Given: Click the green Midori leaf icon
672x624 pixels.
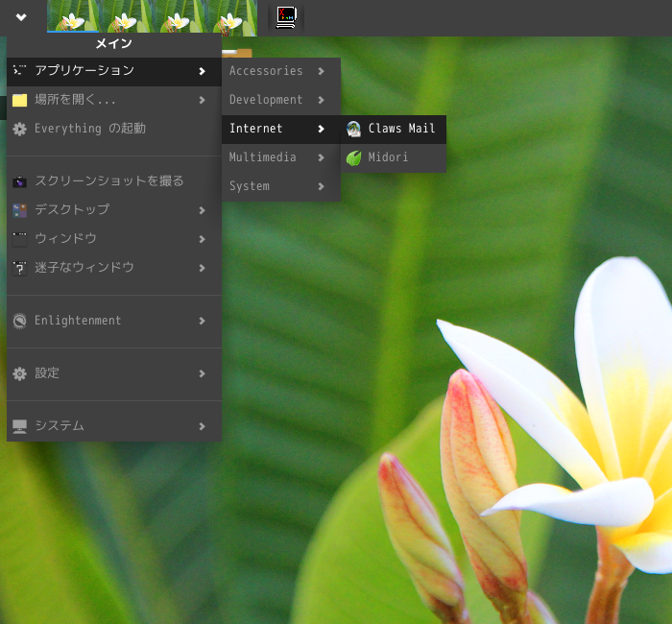Looking at the screenshot, I should click(x=353, y=157).
